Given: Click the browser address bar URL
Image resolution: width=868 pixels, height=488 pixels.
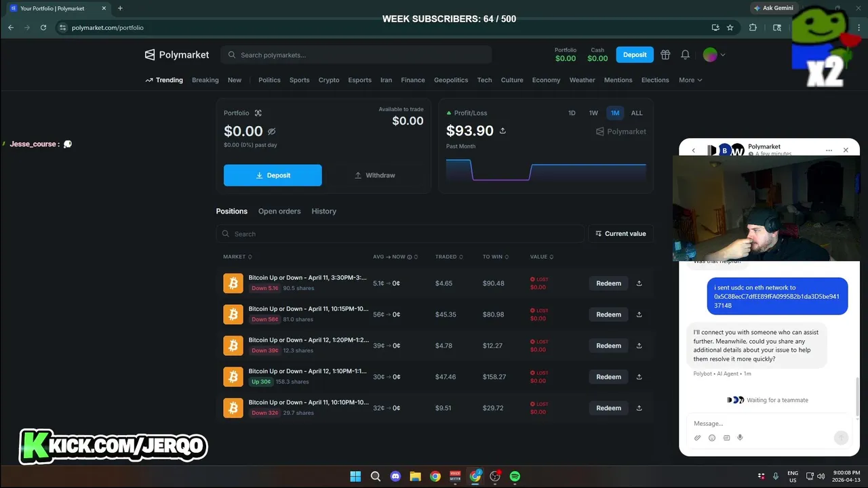Looking at the screenshot, I should pyautogui.click(x=108, y=28).
